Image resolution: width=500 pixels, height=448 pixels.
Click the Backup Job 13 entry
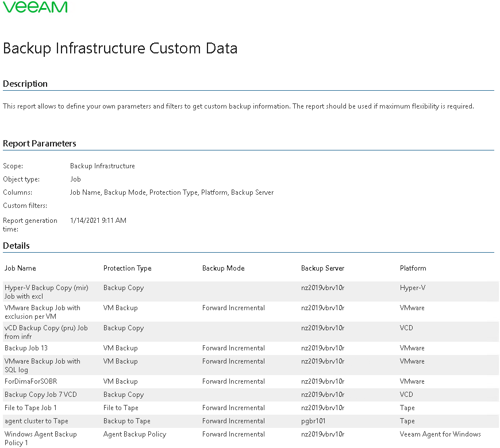[26, 348]
